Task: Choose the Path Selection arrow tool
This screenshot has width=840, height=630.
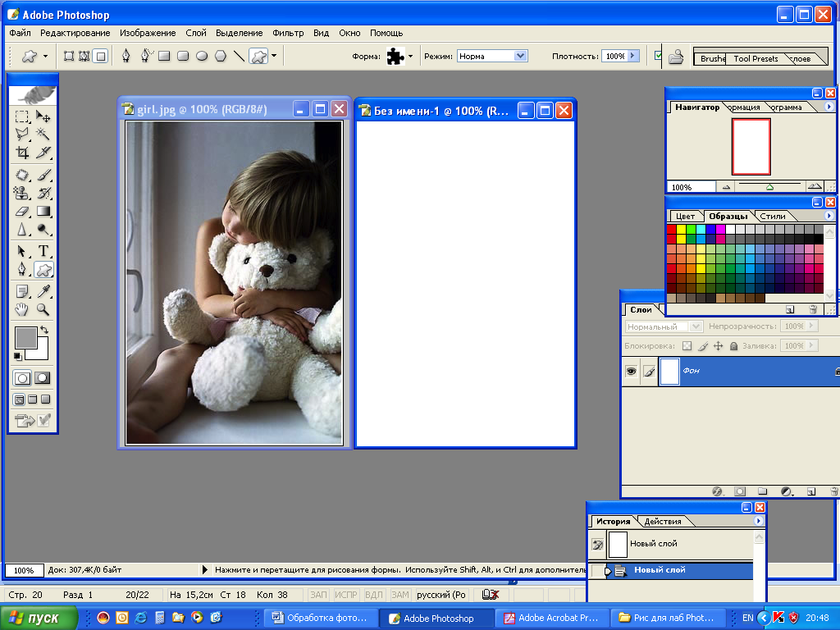Action: pyautogui.click(x=22, y=251)
